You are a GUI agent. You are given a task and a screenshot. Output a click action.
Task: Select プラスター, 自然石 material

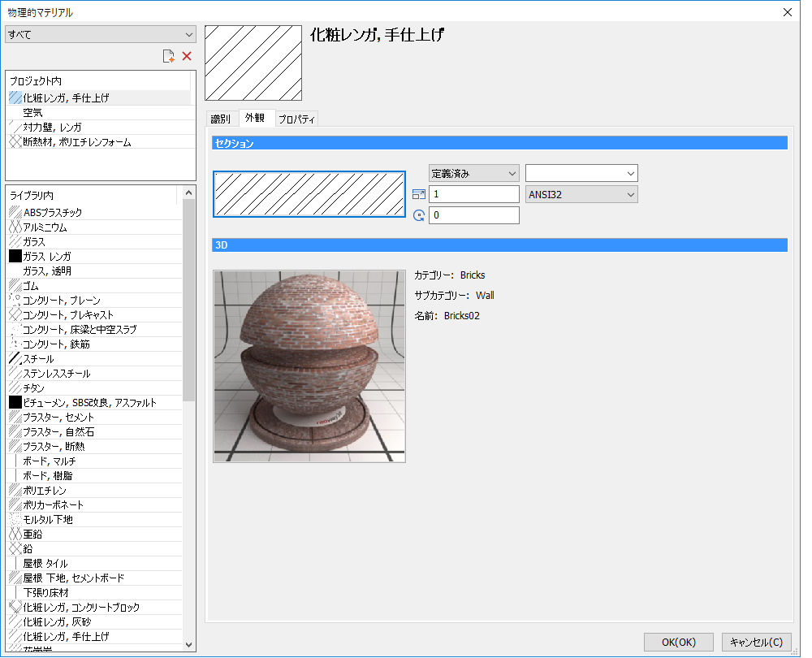[x=95, y=431]
